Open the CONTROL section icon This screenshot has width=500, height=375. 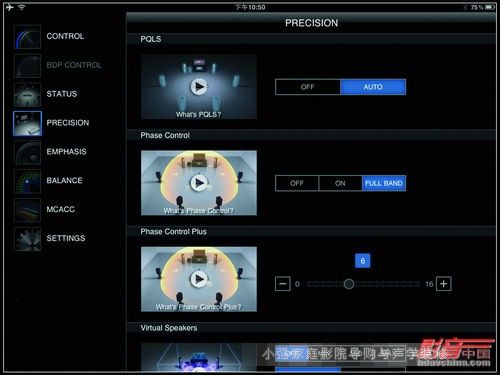coord(27,37)
